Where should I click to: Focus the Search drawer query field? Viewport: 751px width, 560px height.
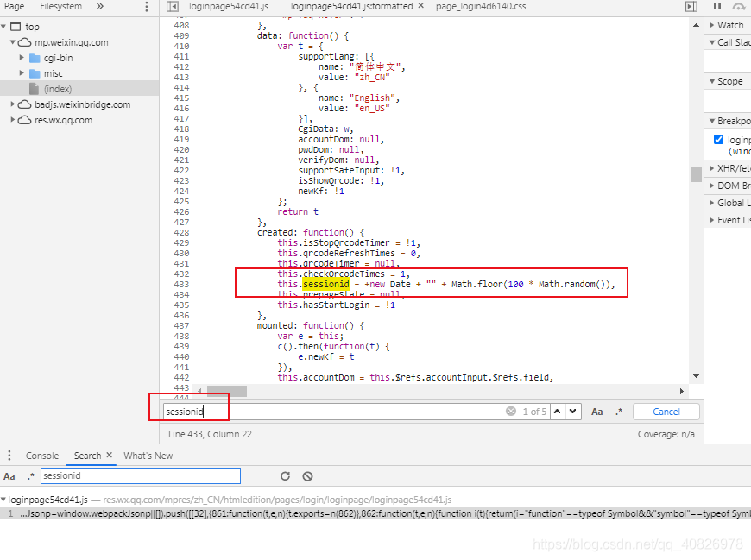pos(141,475)
